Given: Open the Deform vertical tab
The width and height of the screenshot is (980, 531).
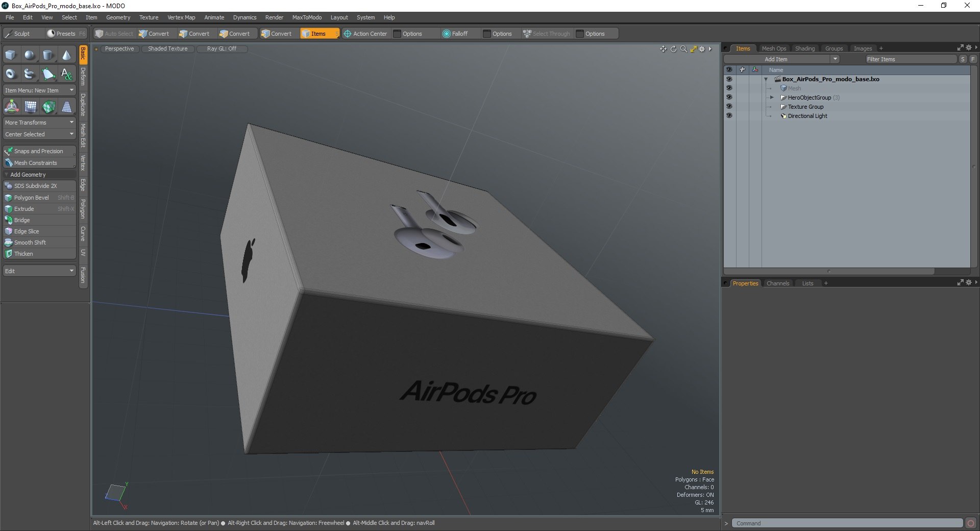Looking at the screenshot, I should [83, 77].
